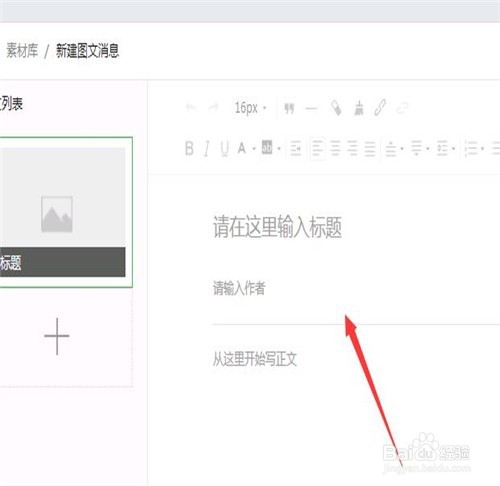Justify the text on both sides
The image size is (500, 486).
pyautogui.click(x=370, y=149)
